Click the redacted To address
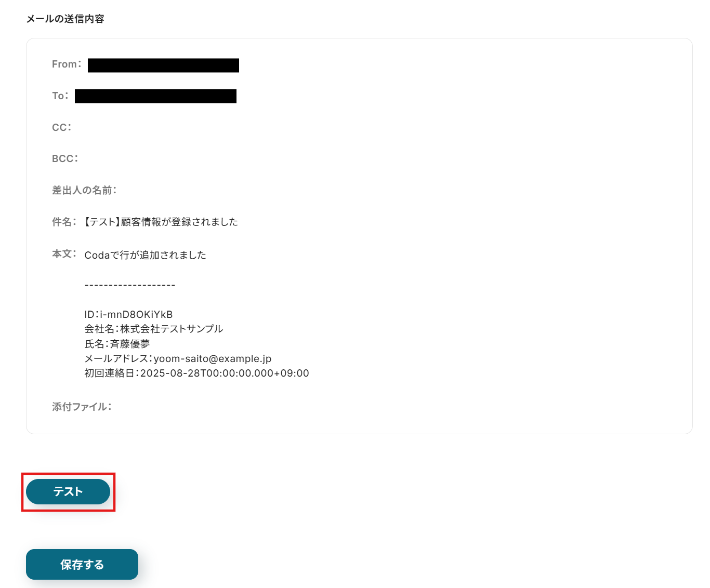Viewport: 710px width, 588px height. [155, 96]
